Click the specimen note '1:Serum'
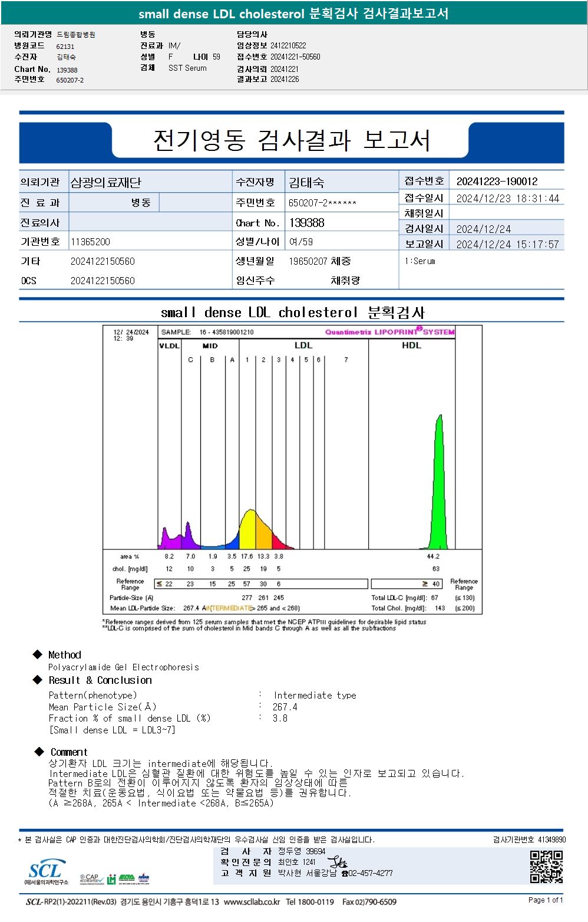588x922 pixels. (x=420, y=261)
